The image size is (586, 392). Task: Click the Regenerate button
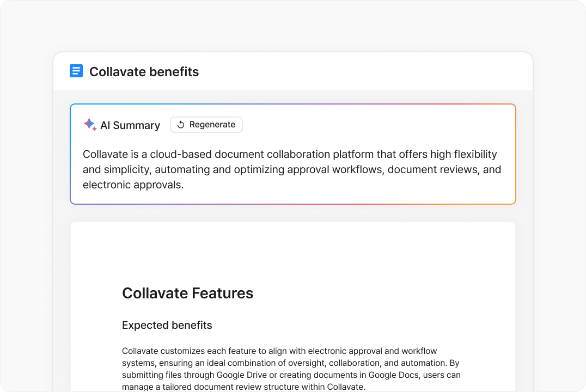click(206, 125)
